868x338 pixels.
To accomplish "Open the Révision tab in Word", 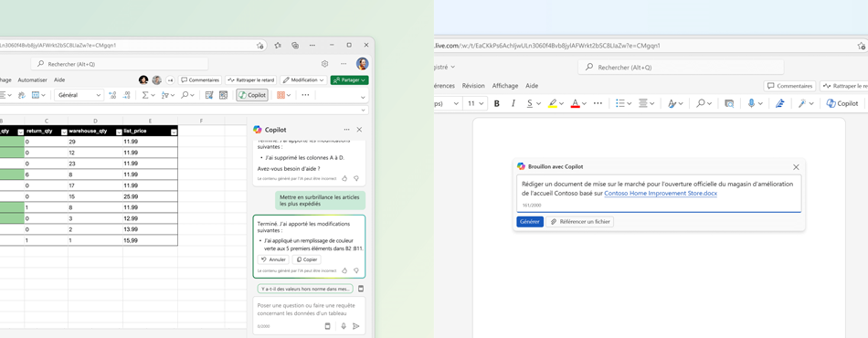I will click(x=473, y=86).
